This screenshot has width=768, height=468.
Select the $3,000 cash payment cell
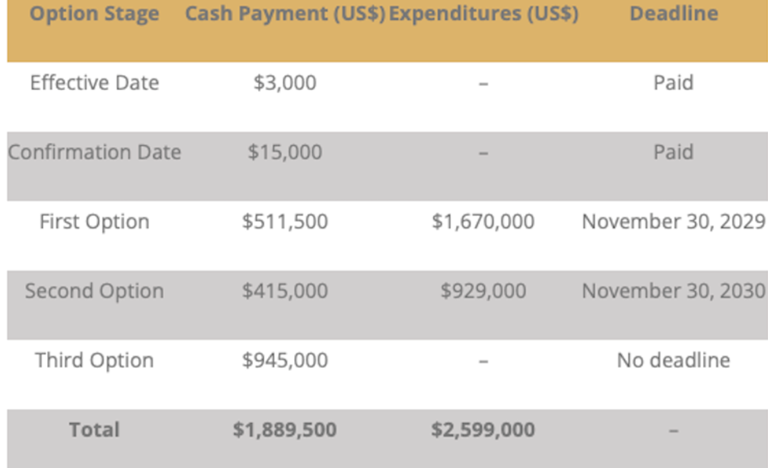[x=285, y=83]
